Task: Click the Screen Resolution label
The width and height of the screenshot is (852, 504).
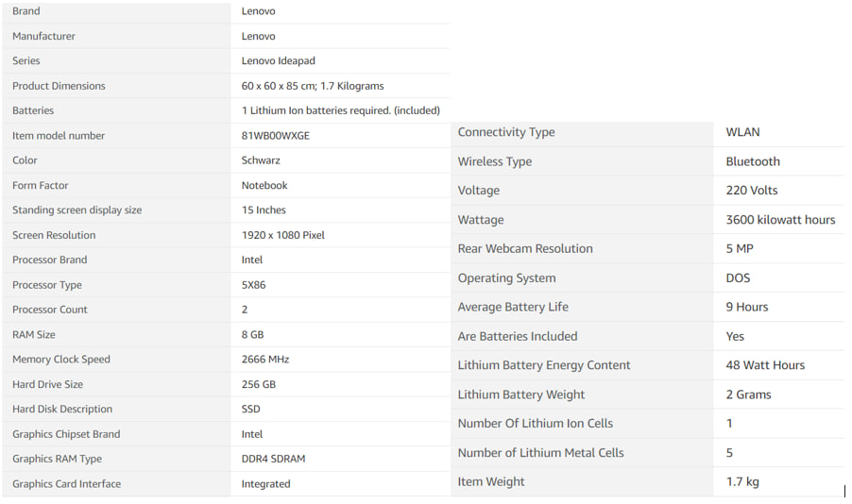Action: click(54, 235)
